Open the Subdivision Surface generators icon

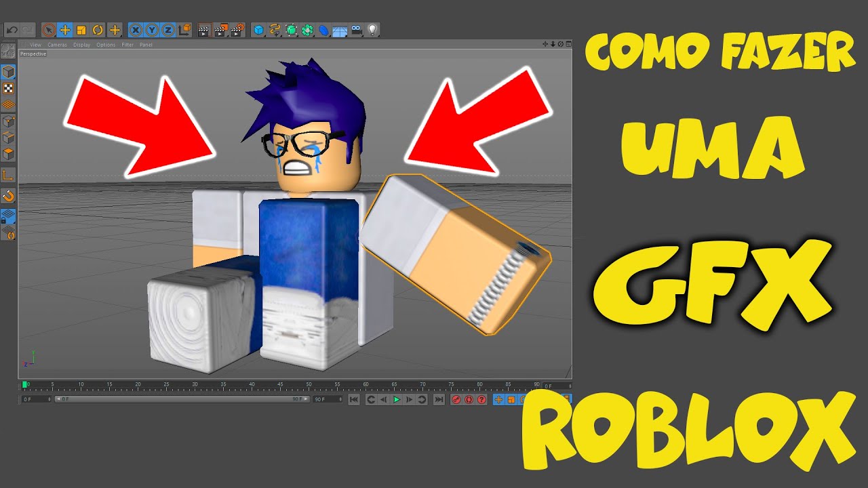pos(292,30)
